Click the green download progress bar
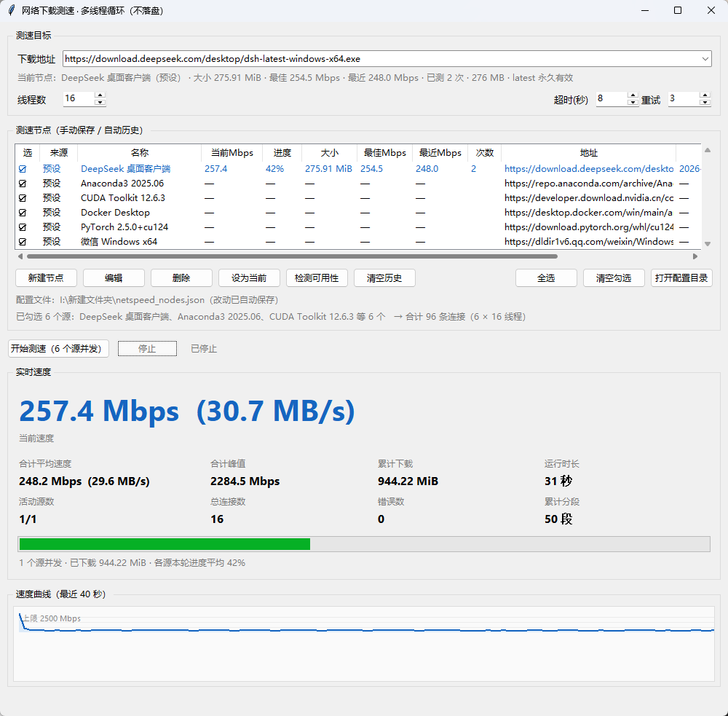Image resolution: width=728 pixels, height=716 pixels. tap(165, 544)
